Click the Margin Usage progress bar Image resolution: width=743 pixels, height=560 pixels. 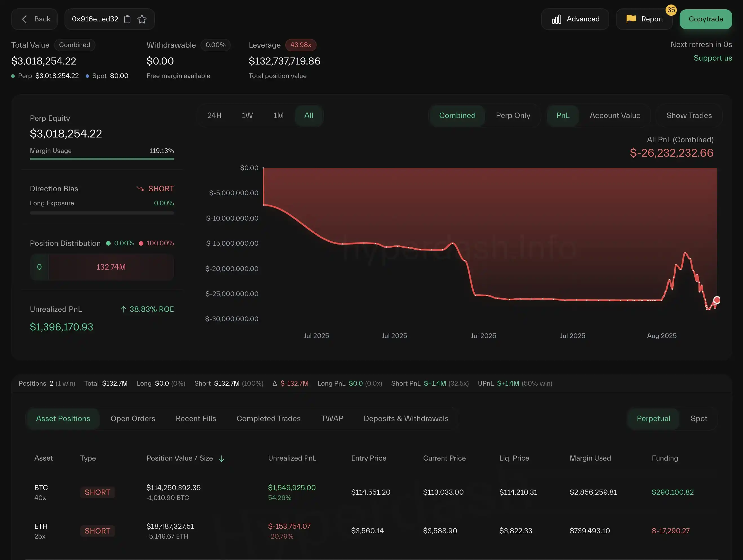(x=102, y=159)
